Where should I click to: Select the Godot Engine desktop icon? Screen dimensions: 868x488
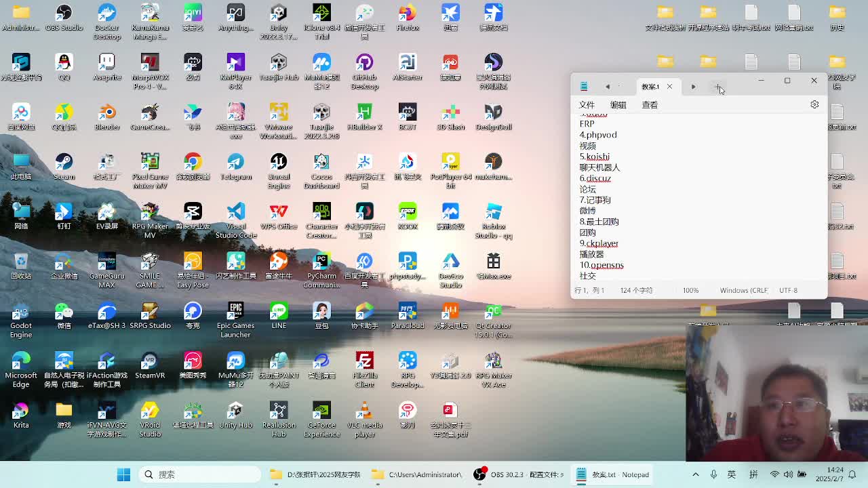point(21,320)
